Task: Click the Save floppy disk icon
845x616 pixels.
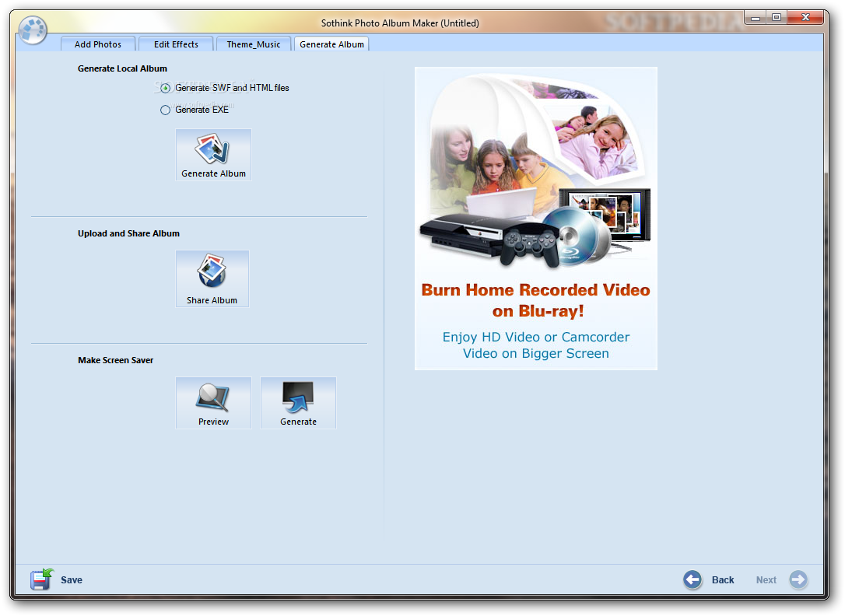Action: pyautogui.click(x=41, y=579)
